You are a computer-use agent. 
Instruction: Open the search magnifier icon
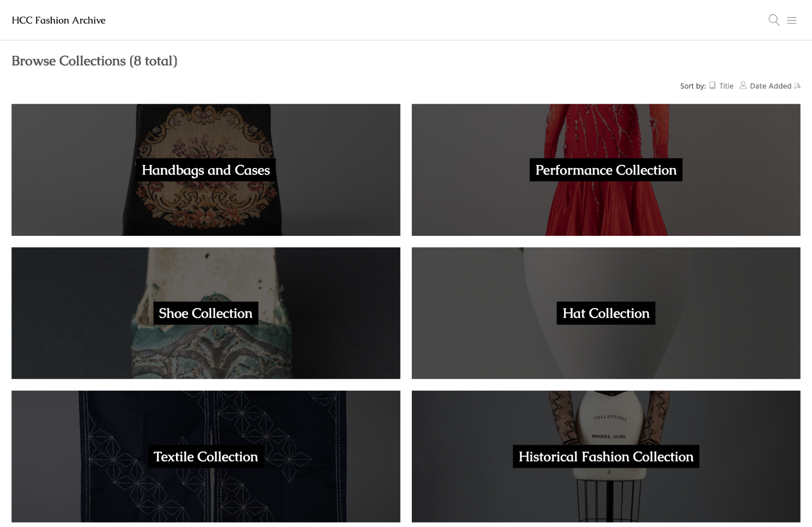tap(774, 20)
